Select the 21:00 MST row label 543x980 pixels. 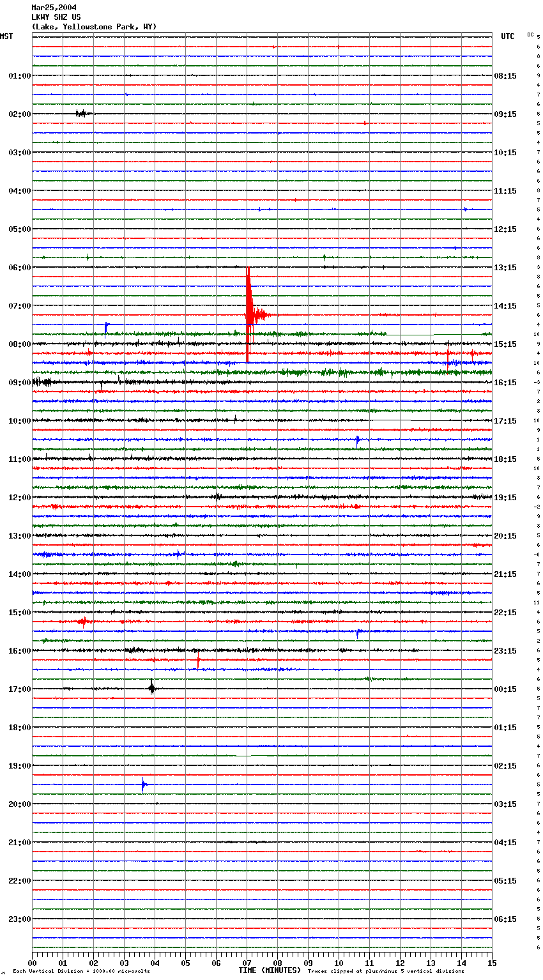click(x=20, y=843)
